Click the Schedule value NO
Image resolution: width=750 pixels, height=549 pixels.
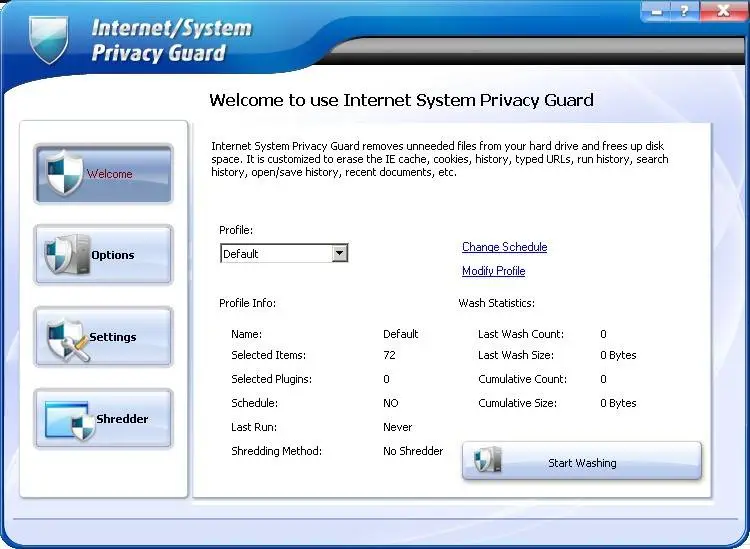(x=391, y=403)
